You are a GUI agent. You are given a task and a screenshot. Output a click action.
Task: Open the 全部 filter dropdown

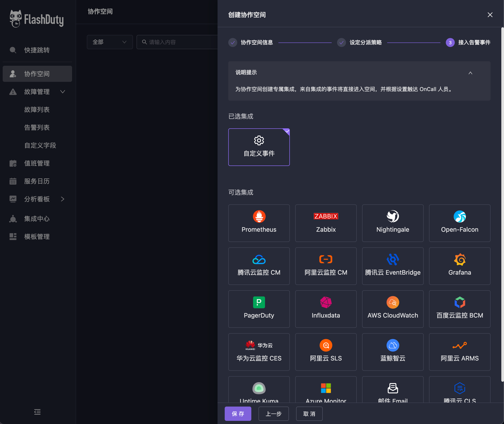(110, 42)
